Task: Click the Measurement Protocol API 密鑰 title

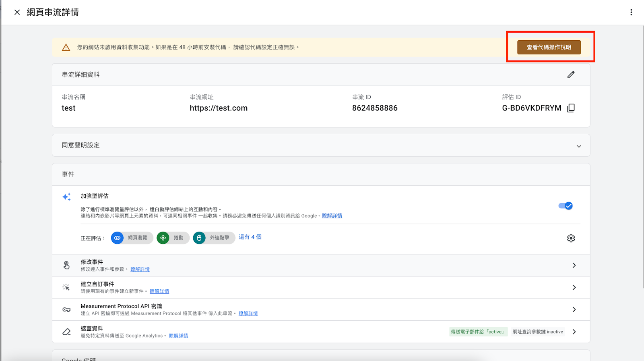Action: click(121, 306)
